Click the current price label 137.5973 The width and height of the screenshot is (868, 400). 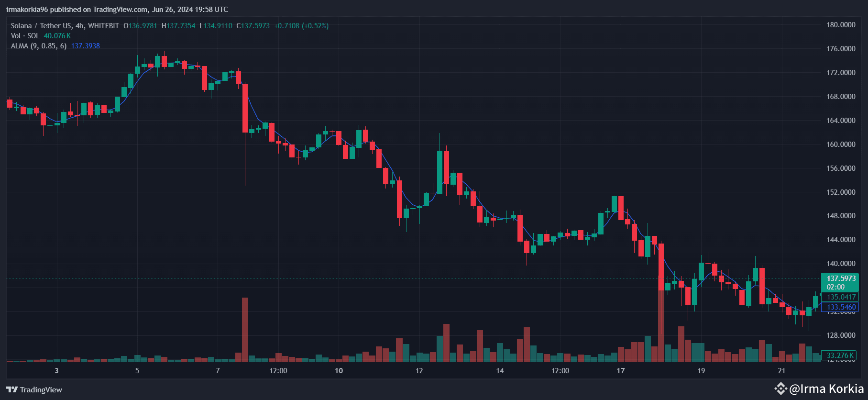[x=841, y=278]
